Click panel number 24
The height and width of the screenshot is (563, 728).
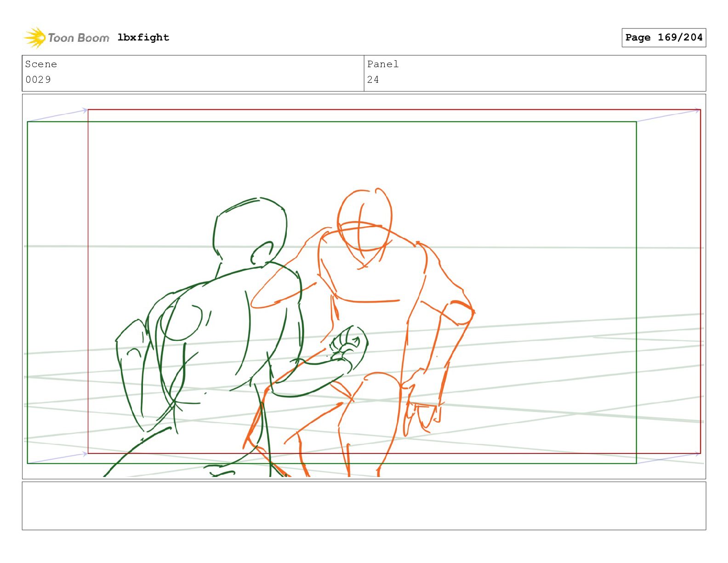(373, 80)
